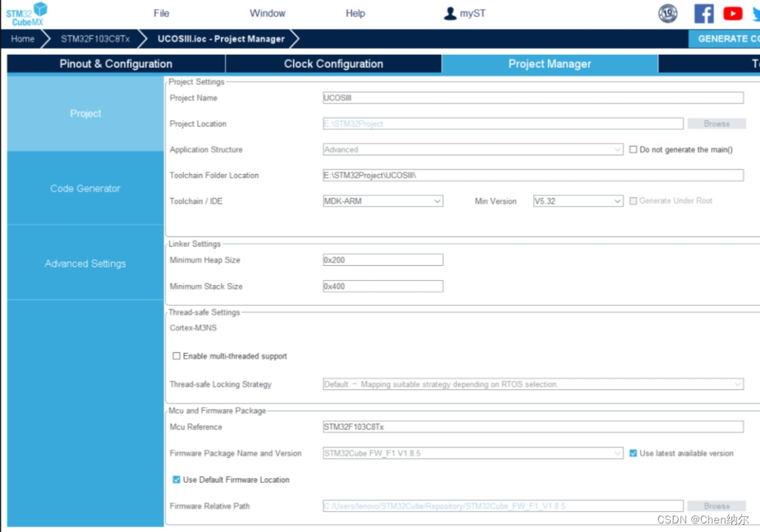Click the UCOSIII.ioc - Project Manager breadcrumb
Image resolution: width=760 pixels, height=532 pixels.
[x=221, y=39]
